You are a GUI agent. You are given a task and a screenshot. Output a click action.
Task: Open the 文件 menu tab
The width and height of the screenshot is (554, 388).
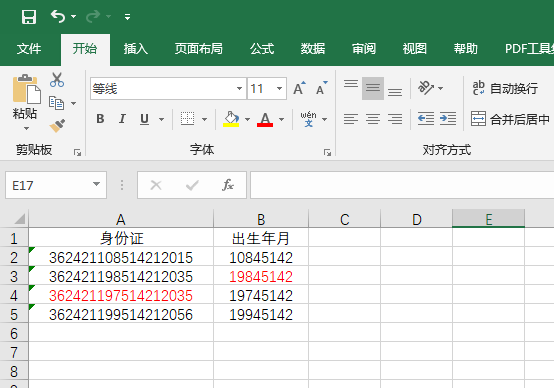coord(29,49)
